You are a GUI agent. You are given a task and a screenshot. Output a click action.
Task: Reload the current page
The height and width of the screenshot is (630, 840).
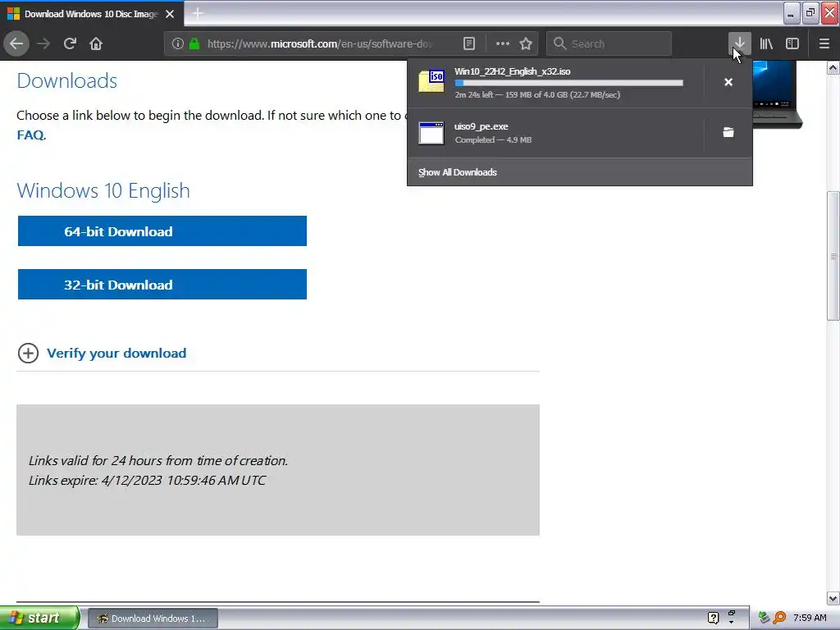tap(70, 43)
